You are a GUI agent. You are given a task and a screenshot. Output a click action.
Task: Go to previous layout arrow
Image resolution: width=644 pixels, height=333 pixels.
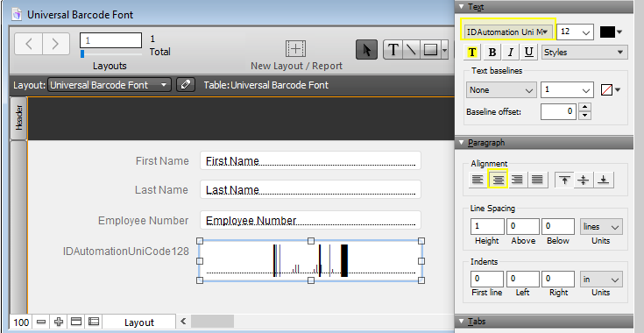[x=29, y=44]
